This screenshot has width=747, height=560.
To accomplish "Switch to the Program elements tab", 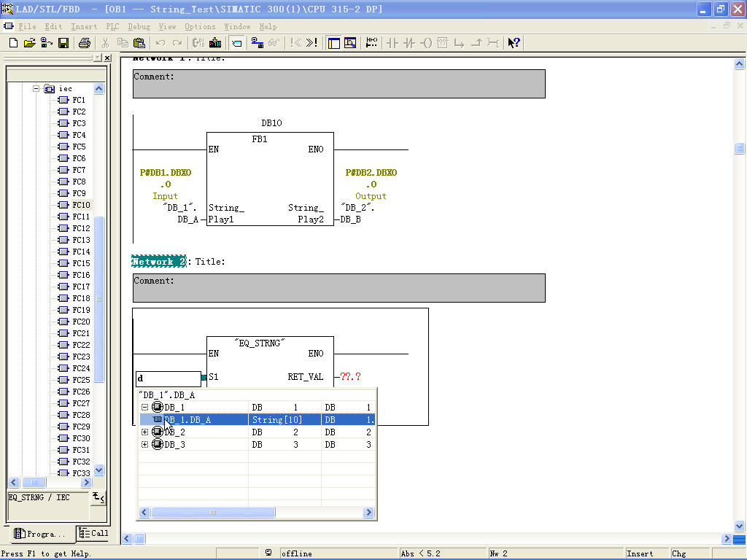I will [40, 534].
